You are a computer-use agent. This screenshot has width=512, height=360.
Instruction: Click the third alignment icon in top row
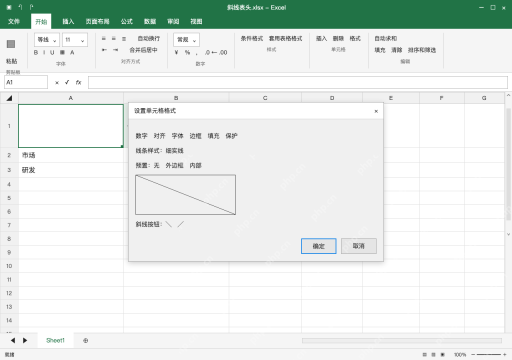pos(124,39)
